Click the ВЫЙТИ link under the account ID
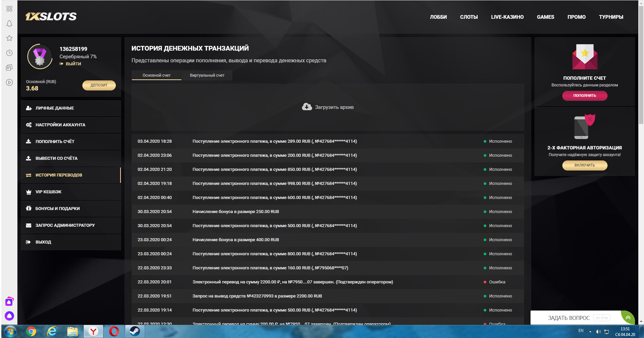Image resolution: width=644 pixels, height=338 pixels. click(70, 64)
